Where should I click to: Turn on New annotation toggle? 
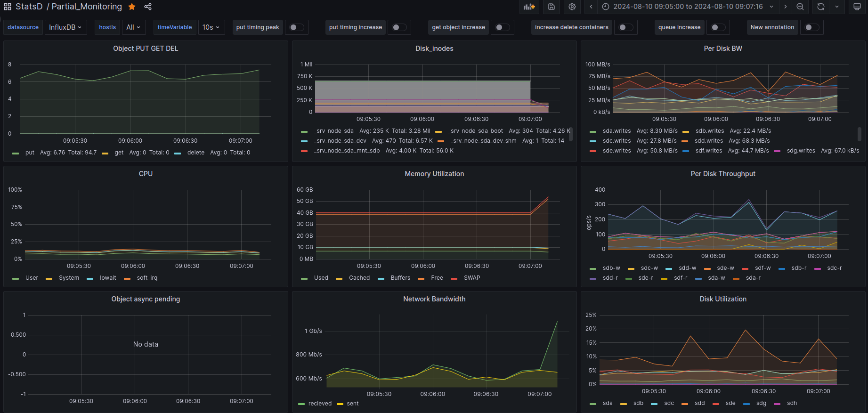point(811,27)
